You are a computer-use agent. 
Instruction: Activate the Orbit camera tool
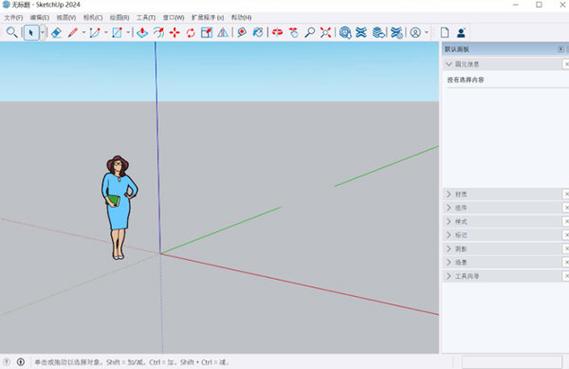[x=277, y=33]
